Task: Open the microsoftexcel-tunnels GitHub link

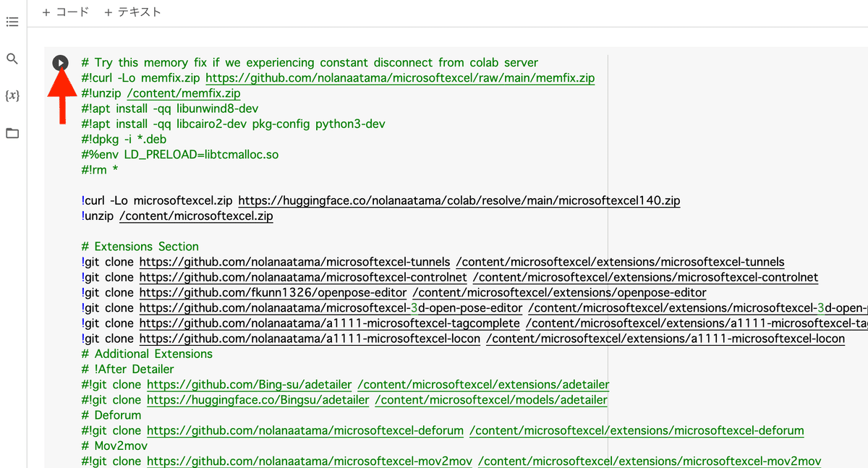Action: coord(294,262)
